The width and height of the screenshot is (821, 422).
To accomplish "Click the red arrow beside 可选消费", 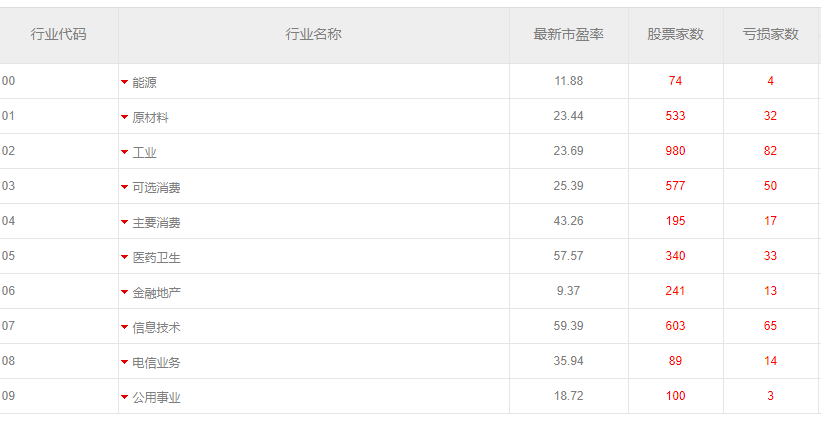I will coord(125,187).
